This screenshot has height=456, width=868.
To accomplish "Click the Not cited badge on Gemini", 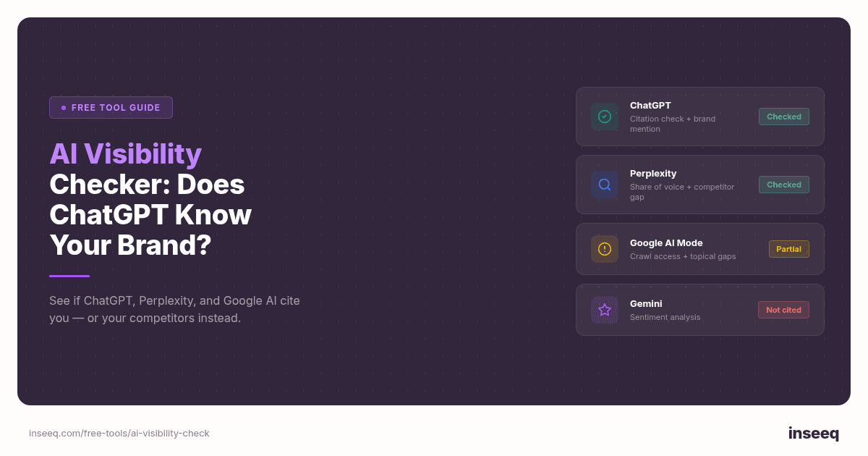I will (783, 310).
